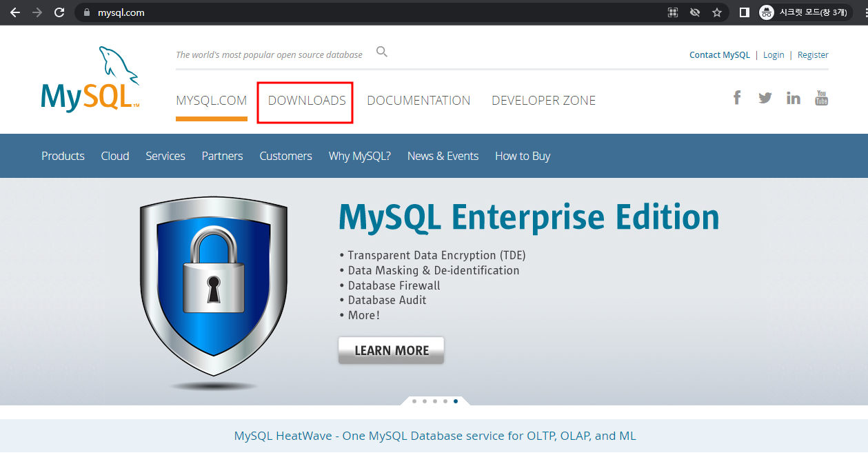Open the MySQL LinkedIn icon
The width and height of the screenshot is (868, 464).
click(x=794, y=98)
